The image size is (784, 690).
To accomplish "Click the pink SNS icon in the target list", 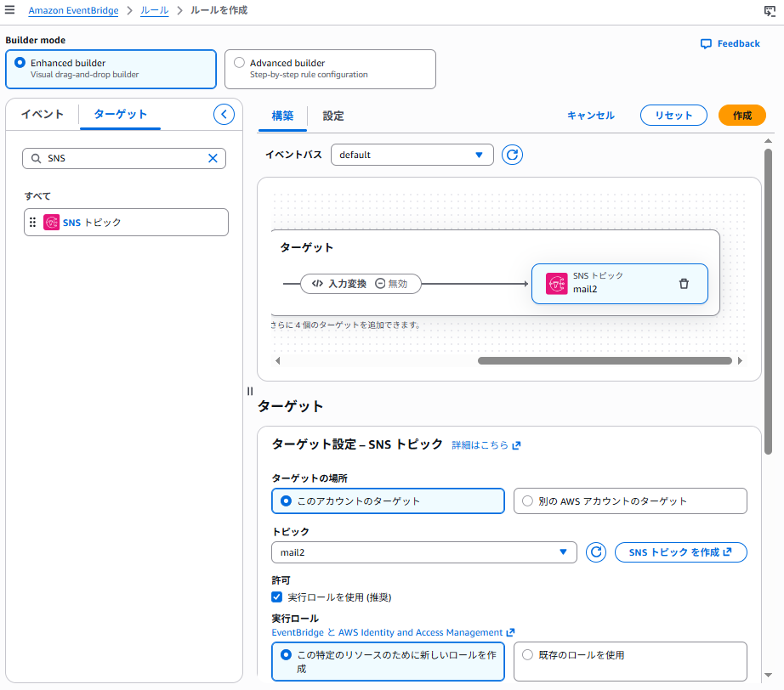I will 52,223.
